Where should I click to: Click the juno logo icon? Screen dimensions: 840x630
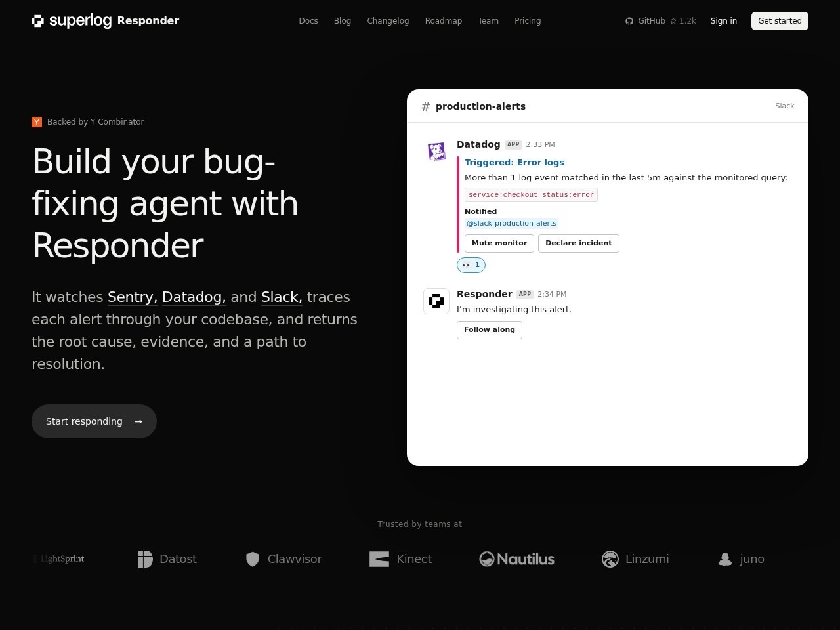(x=725, y=559)
